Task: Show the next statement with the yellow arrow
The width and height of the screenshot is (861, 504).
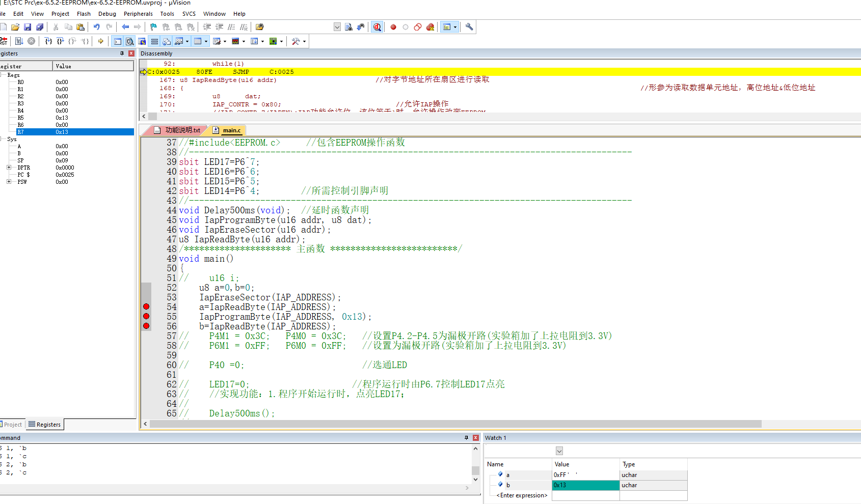Action: pos(101,41)
